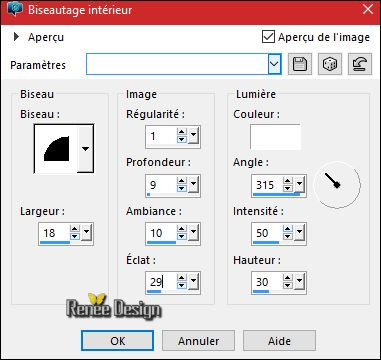This screenshot has width=381, height=360.
Task: Decrease the Profondeur value with down arrow
Action: tap(181, 188)
